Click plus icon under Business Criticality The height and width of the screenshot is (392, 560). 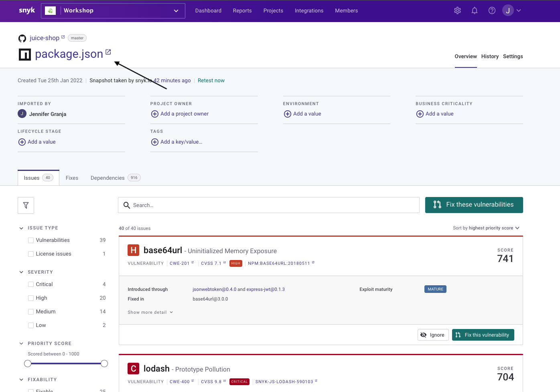click(420, 114)
